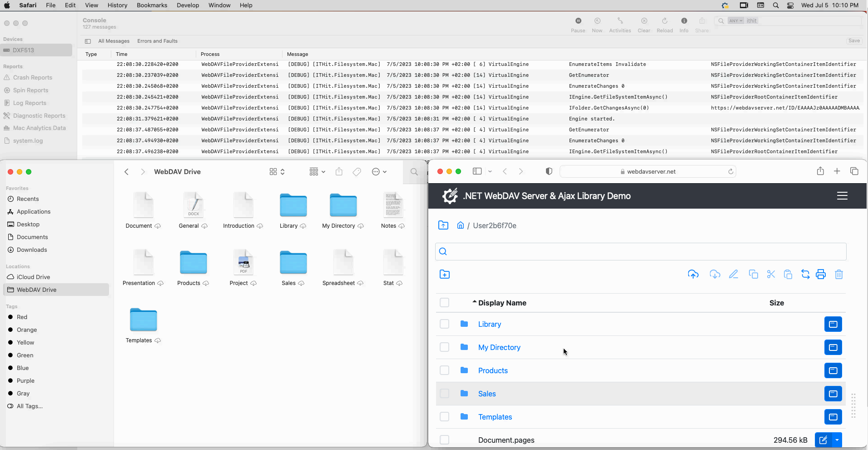This screenshot has width=868, height=450.
Task: Click Finder's search magnifier
Action: (x=414, y=171)
